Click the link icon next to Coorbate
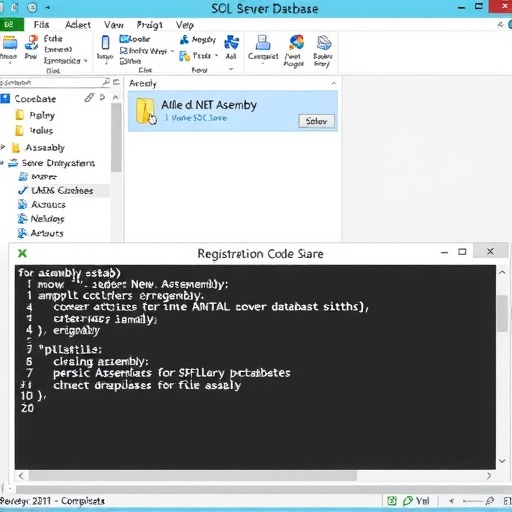 click(89, 98)
